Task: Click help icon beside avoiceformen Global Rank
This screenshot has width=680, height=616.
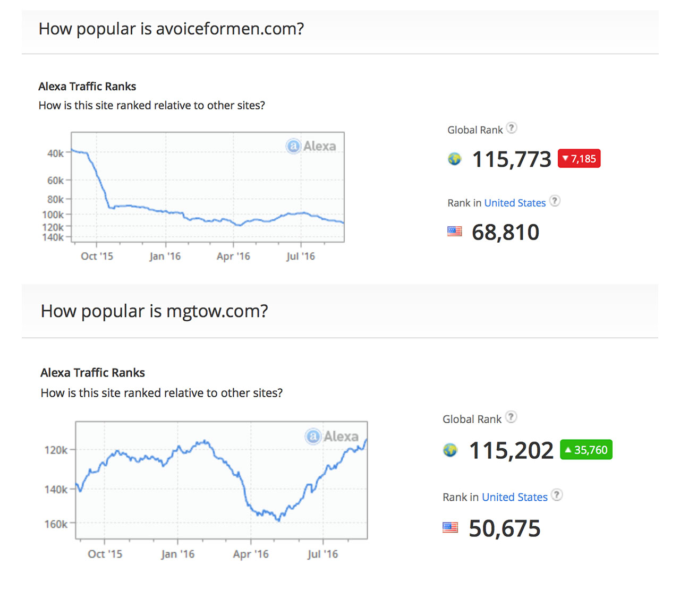Action: [512, 128]
